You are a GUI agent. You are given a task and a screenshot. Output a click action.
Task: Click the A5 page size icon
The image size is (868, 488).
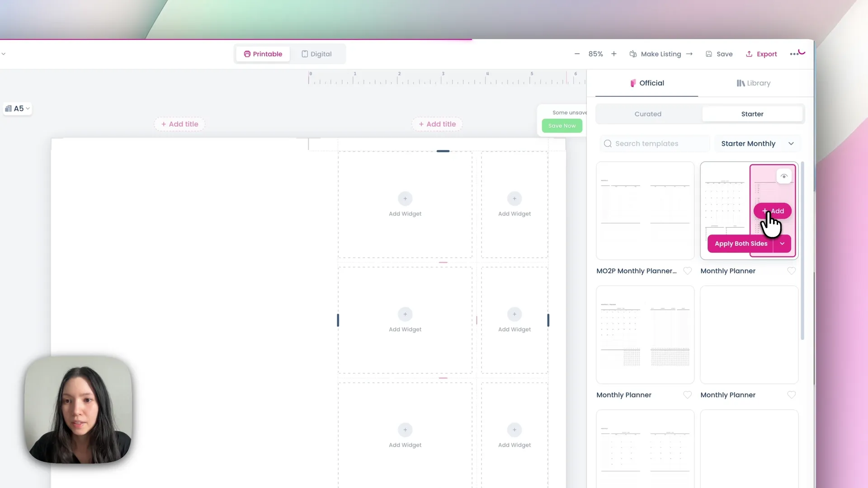click(8, 108)
